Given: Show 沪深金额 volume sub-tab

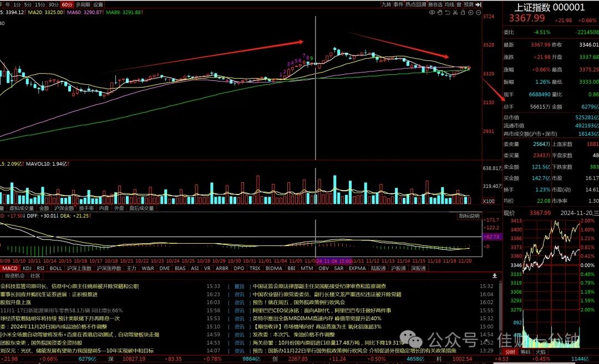Looking at the screenshot, I should [x=64, y=208].
